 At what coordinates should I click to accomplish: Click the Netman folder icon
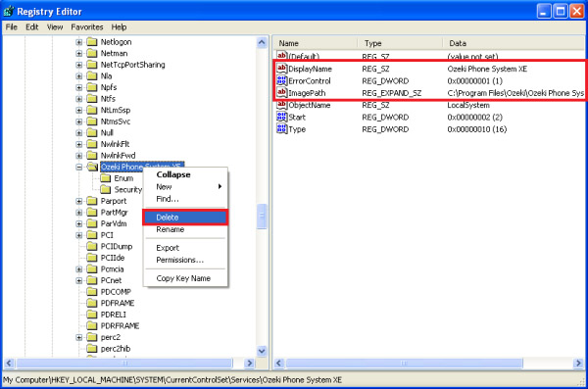pyautogui.click(x=92, y=53)
